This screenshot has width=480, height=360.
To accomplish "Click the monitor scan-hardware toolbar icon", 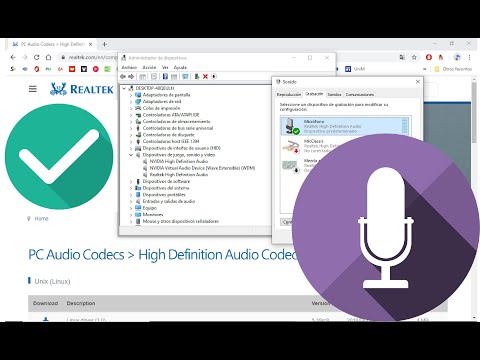I will pos(185,76).
